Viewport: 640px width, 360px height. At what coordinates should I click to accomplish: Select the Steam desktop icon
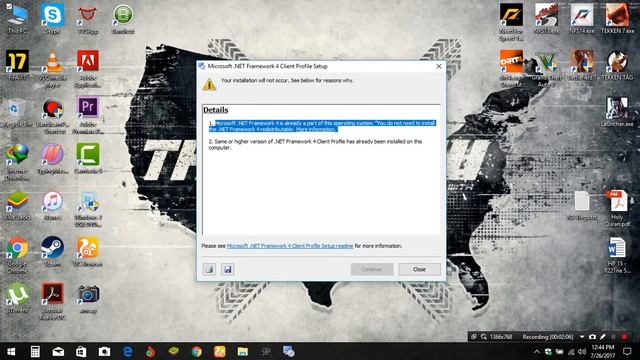pyautogui.click(x=52, y=251)
